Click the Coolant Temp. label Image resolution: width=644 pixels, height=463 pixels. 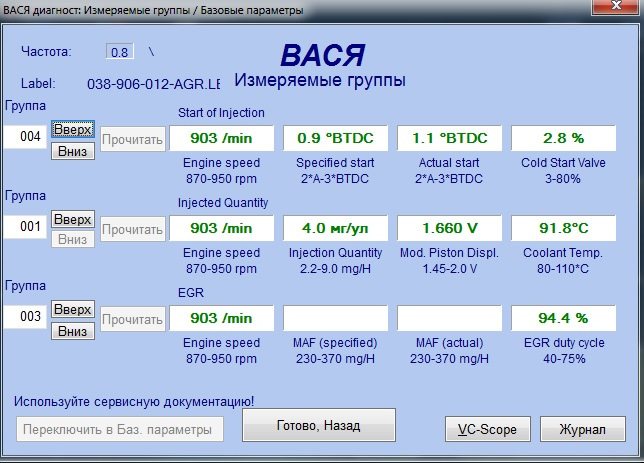click(x=563, y=253)
